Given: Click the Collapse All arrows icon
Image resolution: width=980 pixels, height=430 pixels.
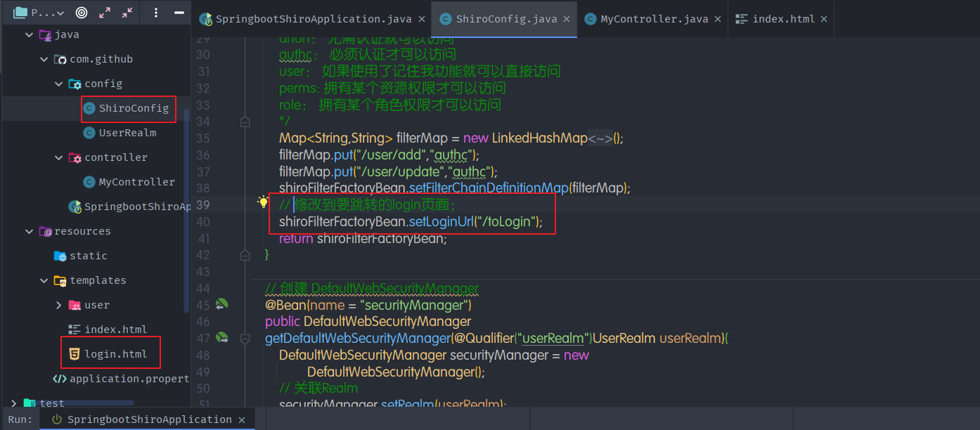Looking at the screenshot, I should tap(127, 13).
